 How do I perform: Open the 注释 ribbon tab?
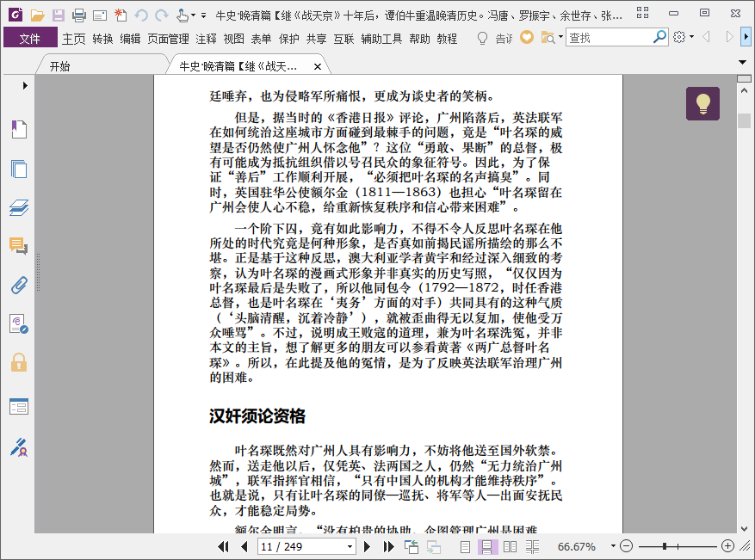(206, 39)
